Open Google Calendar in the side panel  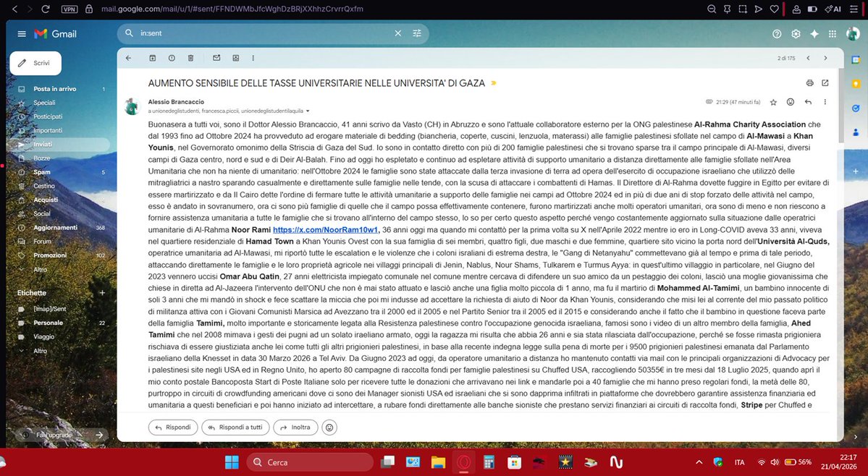[856, 60]
